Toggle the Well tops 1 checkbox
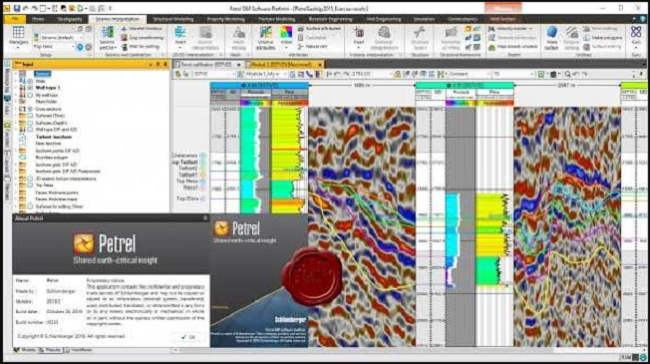This screenshot has width=650, height=364. point(30,88)
